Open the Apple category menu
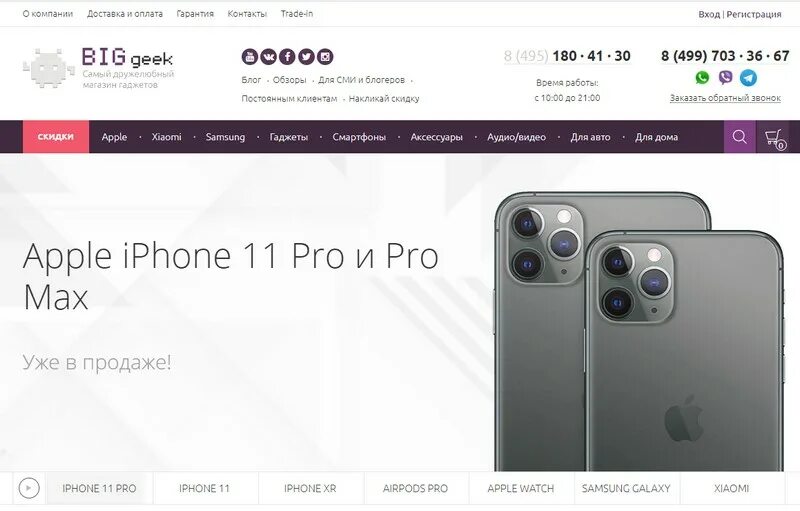Image resolution: width=800 pixels, height=511 pixels. [x=114, y=137]
